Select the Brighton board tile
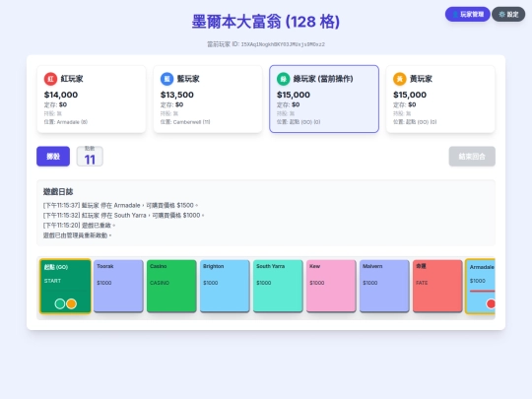Image resolution: width=532 pixels, height=399 pixels. [225, 286]
